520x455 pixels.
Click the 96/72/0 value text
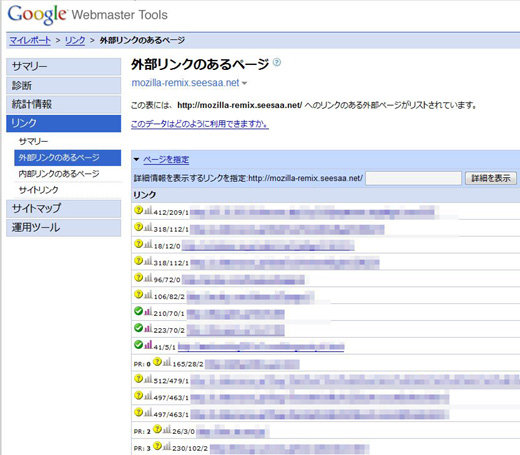click(167, 280)
